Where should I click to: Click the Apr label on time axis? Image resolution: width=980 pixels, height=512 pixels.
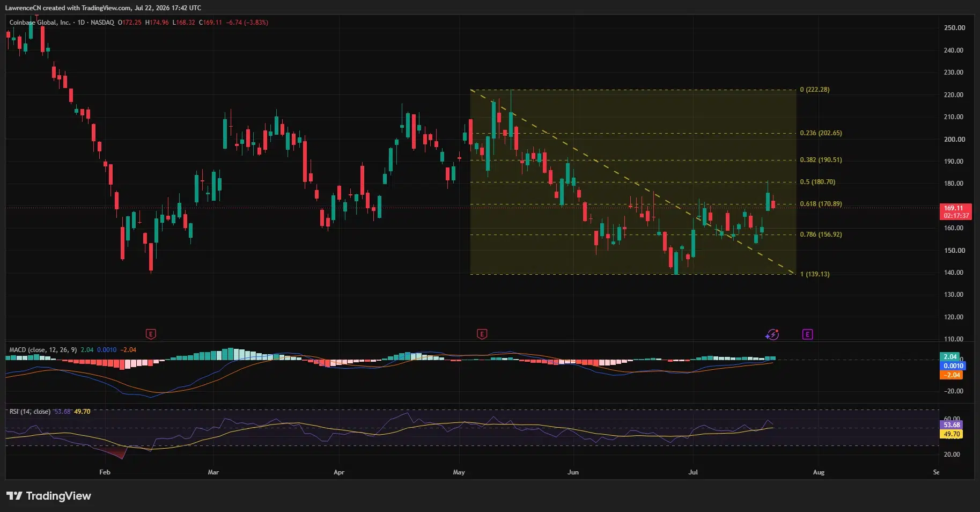point(339,472)
